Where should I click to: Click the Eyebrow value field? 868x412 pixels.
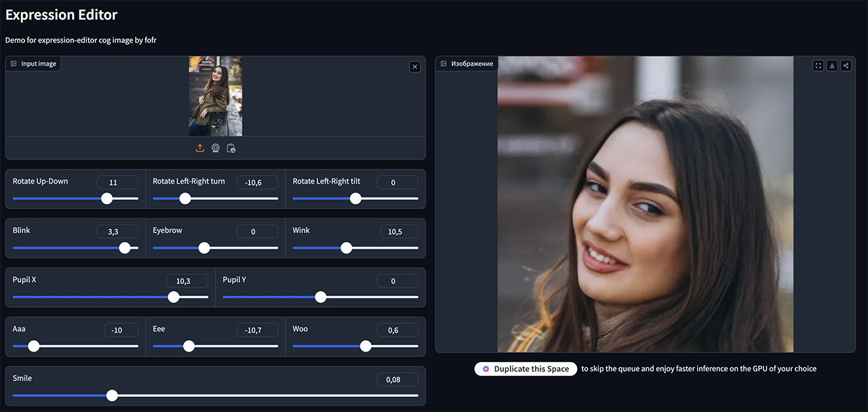[258, 232]
